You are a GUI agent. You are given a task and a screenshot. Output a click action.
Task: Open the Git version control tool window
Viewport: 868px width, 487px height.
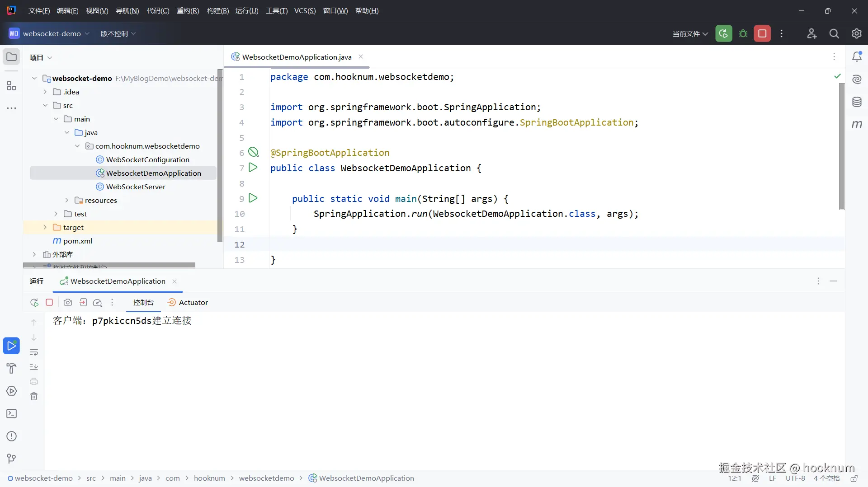(x=12, y=459)
